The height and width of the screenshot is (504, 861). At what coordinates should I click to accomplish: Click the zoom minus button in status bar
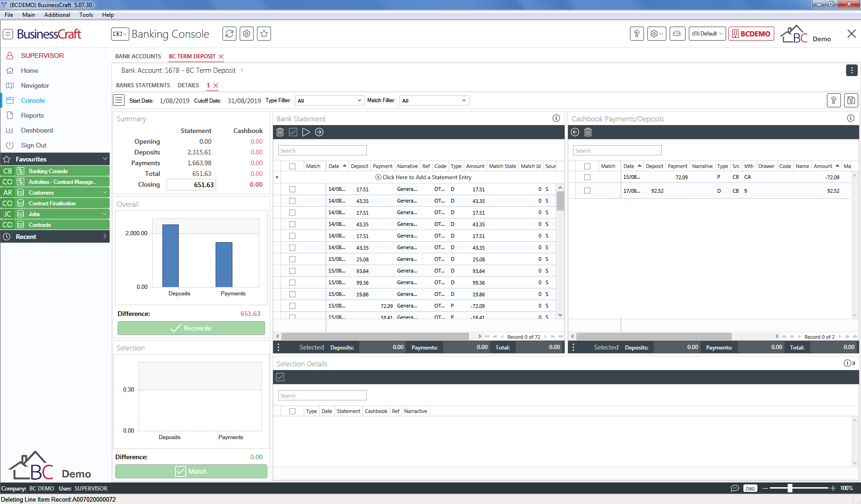tap(765, 488)
